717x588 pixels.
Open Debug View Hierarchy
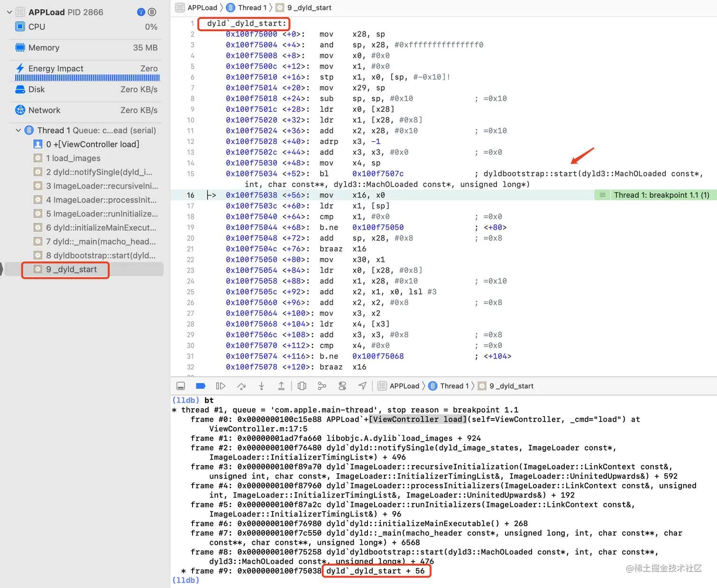tap(302, 386)
